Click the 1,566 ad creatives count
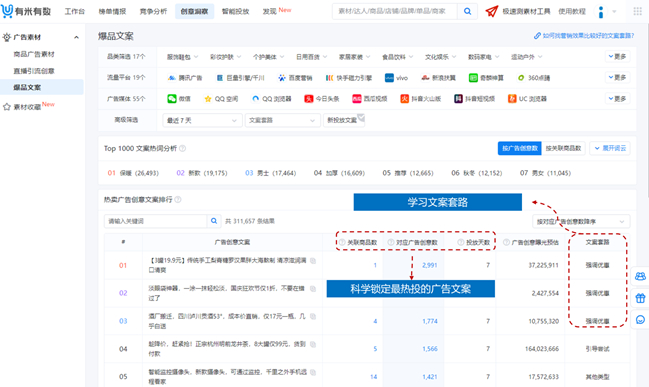This screenshot has width=649, height=387. tap(430, 349)
